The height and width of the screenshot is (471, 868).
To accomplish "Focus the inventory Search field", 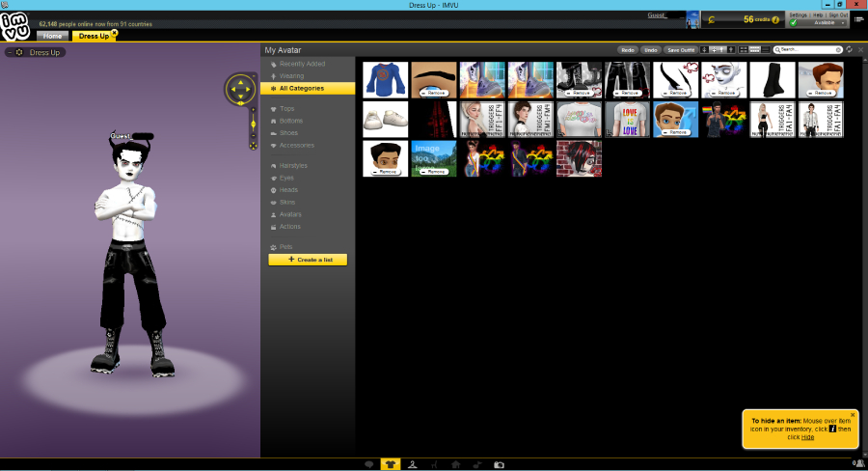I will pyautogui.click(x=807, y=50).
